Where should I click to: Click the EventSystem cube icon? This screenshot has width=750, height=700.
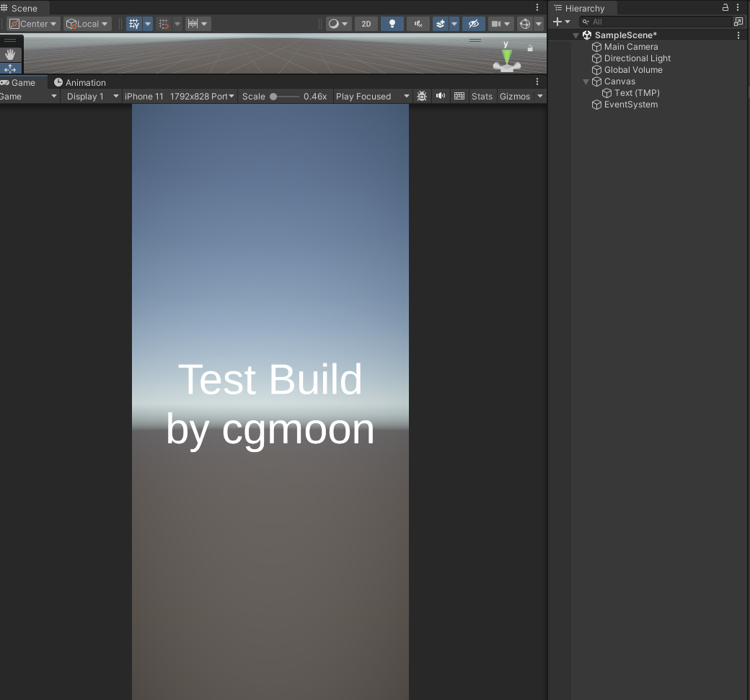coord(596,105)
